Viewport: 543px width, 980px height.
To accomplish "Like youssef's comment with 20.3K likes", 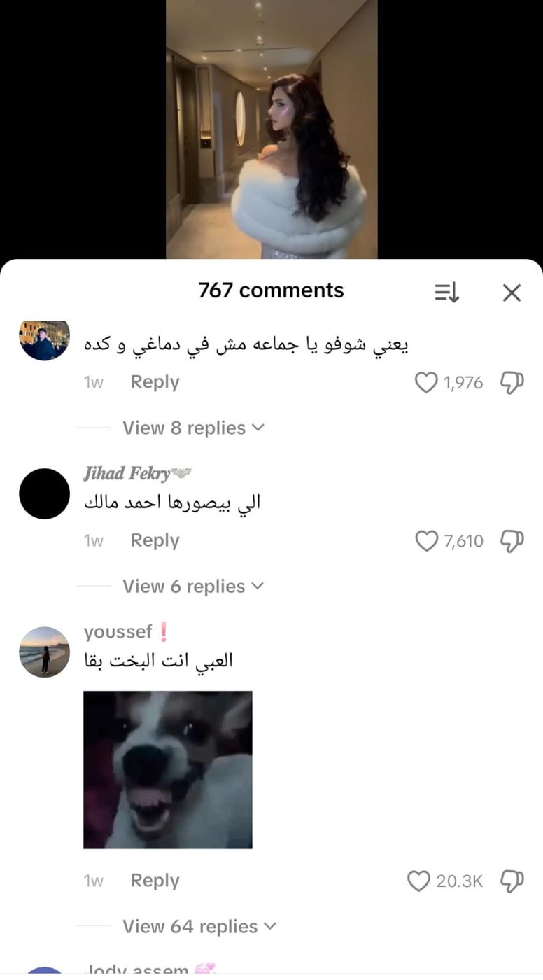I will click(x=418, y=881).
